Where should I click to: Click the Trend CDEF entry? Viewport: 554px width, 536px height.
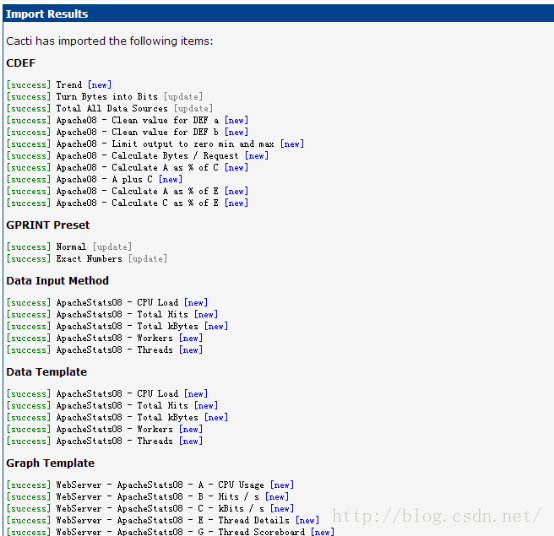pyautogui.click(x=69, y=85)
